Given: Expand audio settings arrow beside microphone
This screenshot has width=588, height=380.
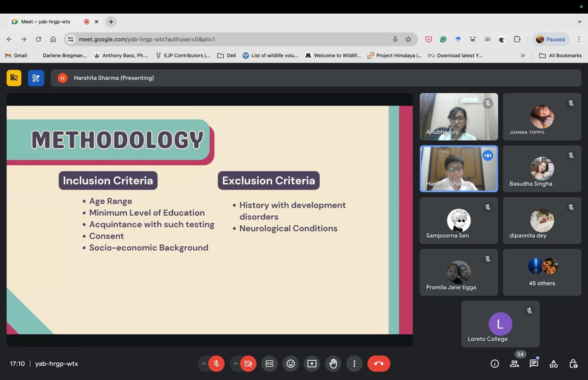Looking at the screenshot, I should point(204,363).
